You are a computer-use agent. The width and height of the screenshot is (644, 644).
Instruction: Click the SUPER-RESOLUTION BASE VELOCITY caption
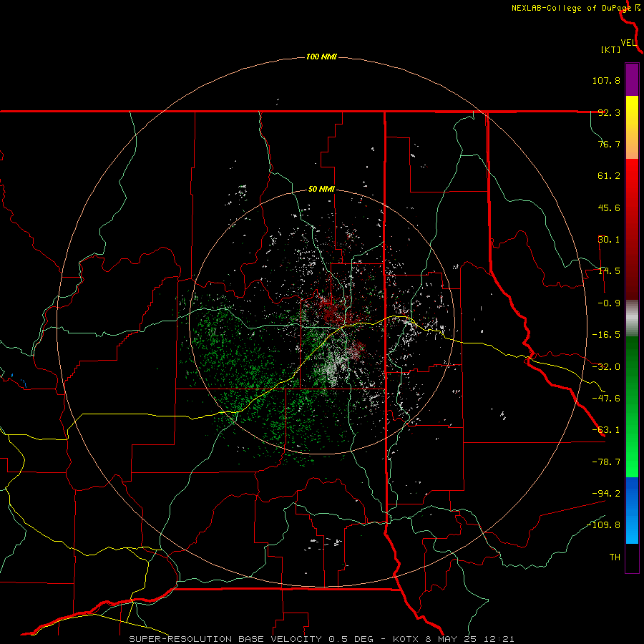(x=226, y=639)
